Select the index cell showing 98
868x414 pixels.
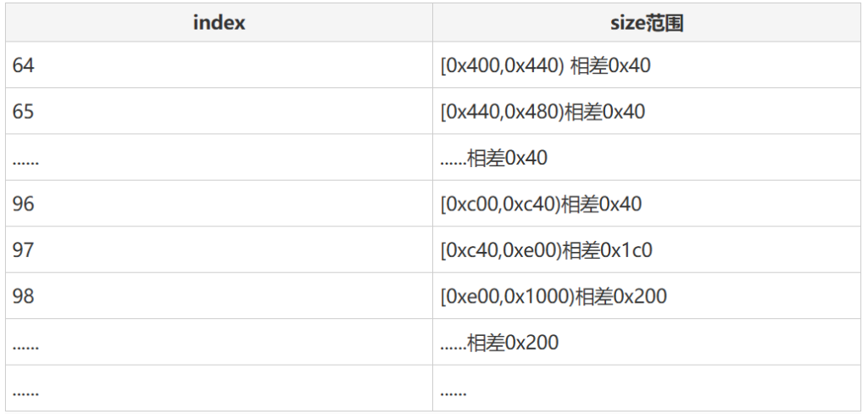pos(24,296)
